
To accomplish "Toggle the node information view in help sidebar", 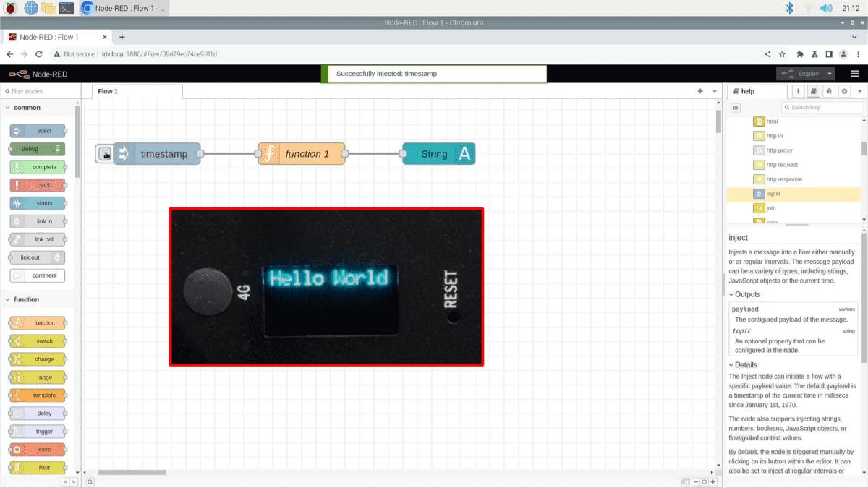I will tap(798, 90).
